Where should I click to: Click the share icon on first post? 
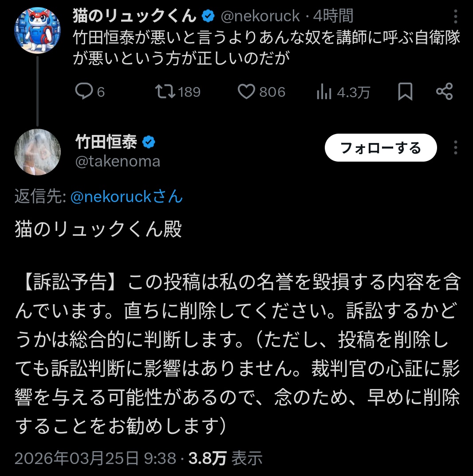coord(444,91)
